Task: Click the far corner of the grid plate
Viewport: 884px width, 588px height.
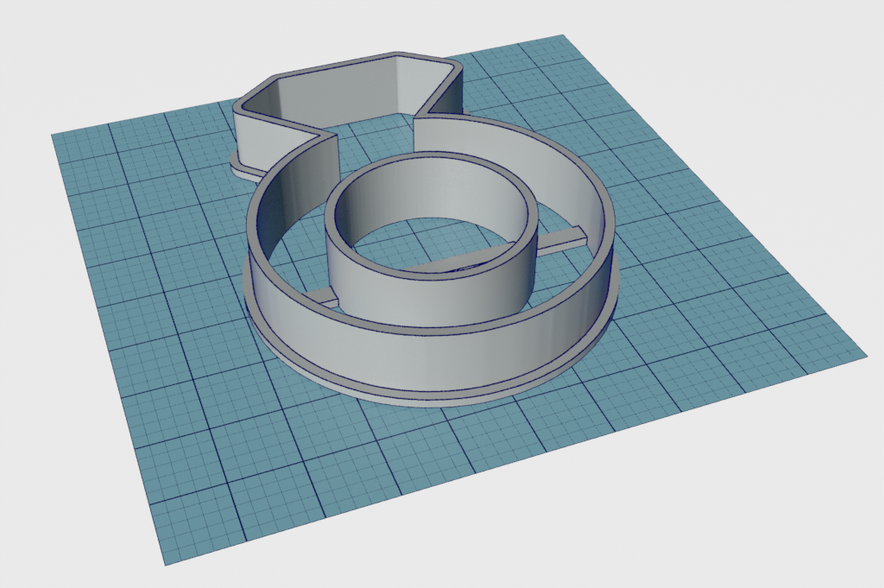Action: point(563,35)
